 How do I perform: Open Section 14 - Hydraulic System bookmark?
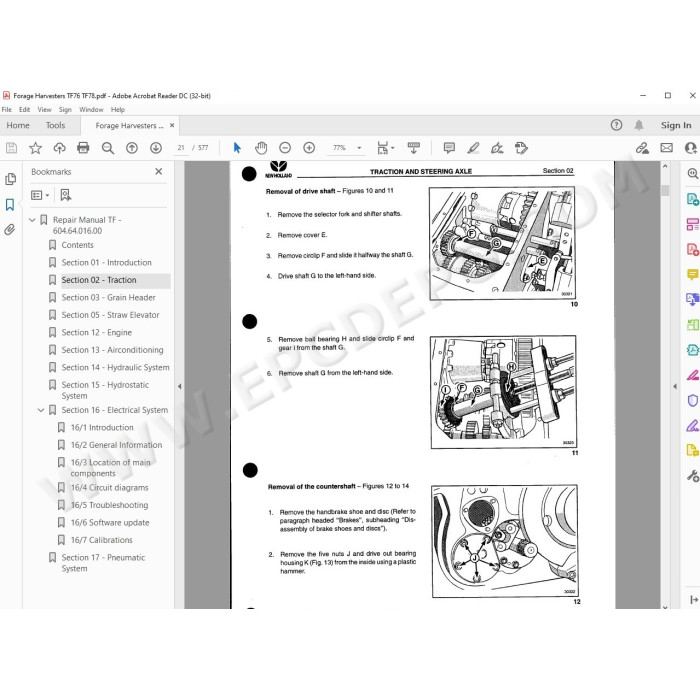pyautogui.click(x=115, y=367)
